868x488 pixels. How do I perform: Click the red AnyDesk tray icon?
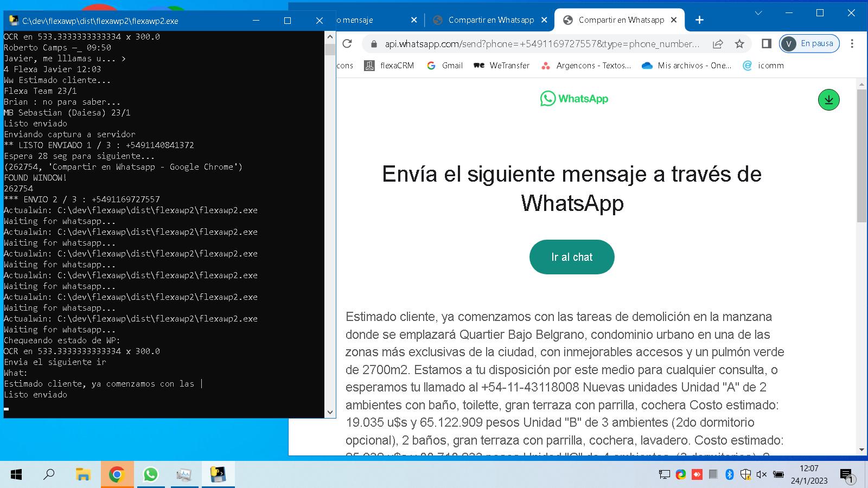tap(697, 474)
